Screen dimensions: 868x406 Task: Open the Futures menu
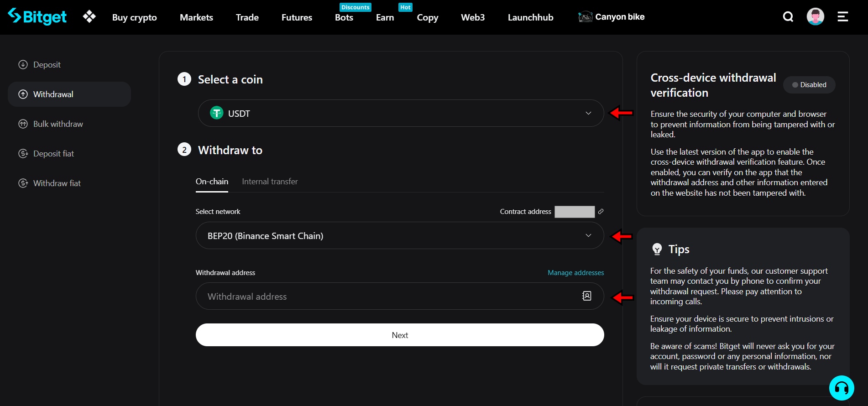pos(297,17)
